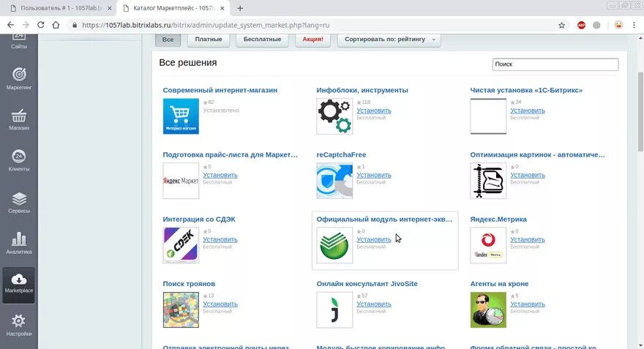Viewport: 644px width, 349px height.
Task: Reload the current page
Action: tap(41, 25)
